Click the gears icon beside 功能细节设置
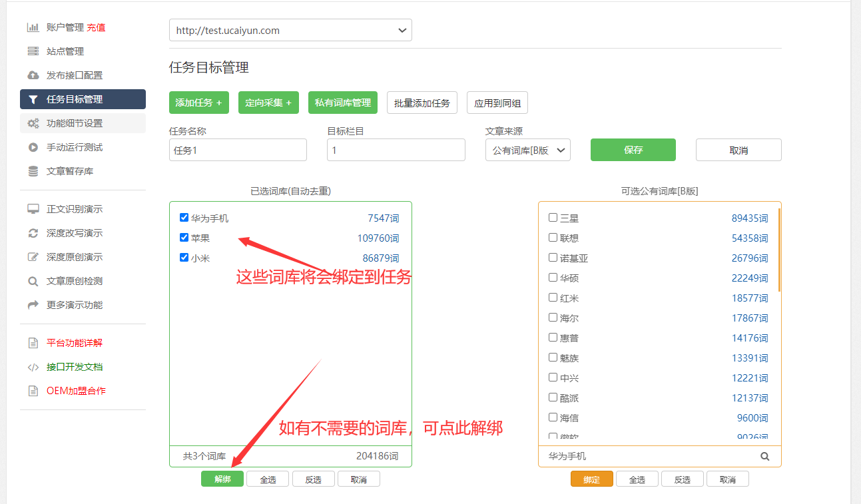Image resolution: width=861 pixels, height=504 pixels. [33, 123]
